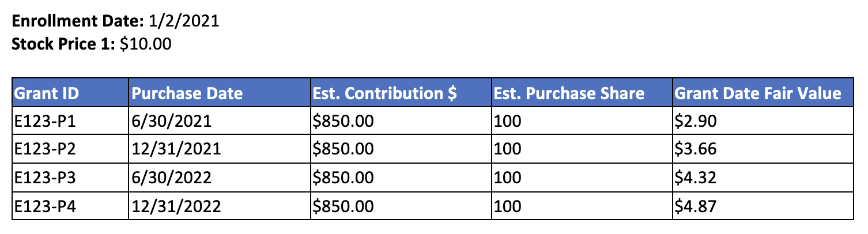Click the Grant Date Fair Value header

coord(763,92)
